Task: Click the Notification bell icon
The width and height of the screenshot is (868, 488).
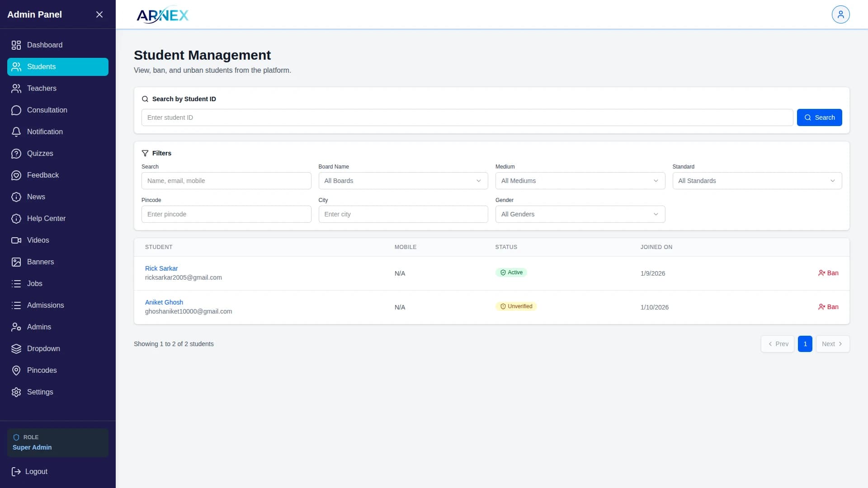Action: 16,132
